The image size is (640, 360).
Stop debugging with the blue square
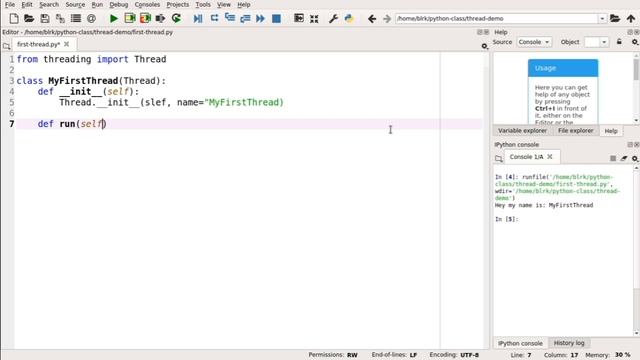(276, 18)
